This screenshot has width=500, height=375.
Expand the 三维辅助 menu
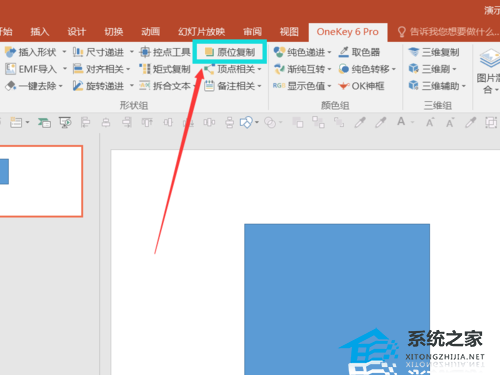coord(464,86)
